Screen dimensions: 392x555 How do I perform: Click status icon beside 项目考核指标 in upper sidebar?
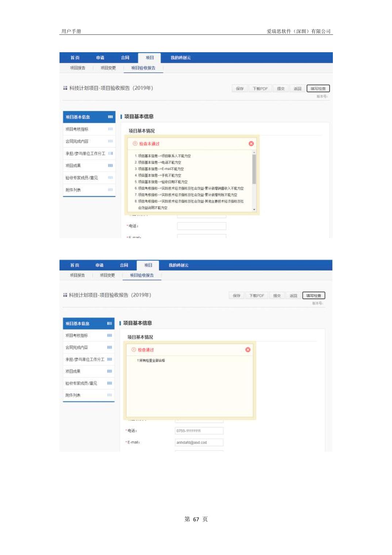(110, 129)
